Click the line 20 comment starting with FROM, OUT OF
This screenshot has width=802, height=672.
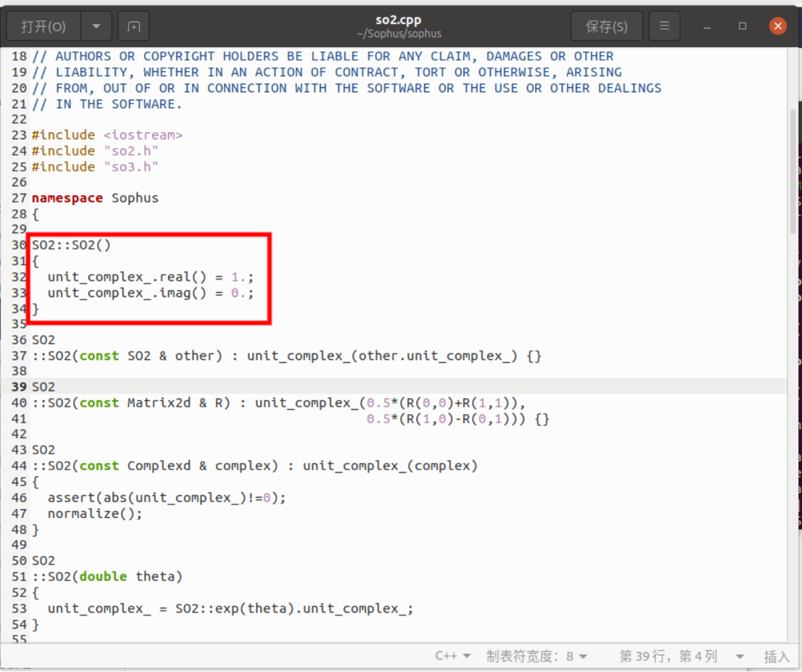click(x=347, y=88)
